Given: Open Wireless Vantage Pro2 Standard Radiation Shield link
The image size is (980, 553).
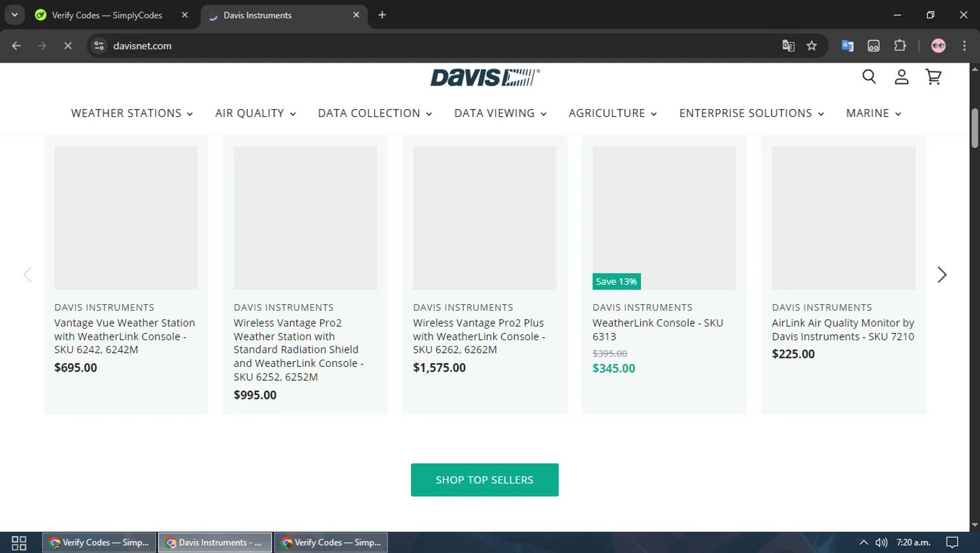Looking at the screenshot, I should click(x=299, y=350).
